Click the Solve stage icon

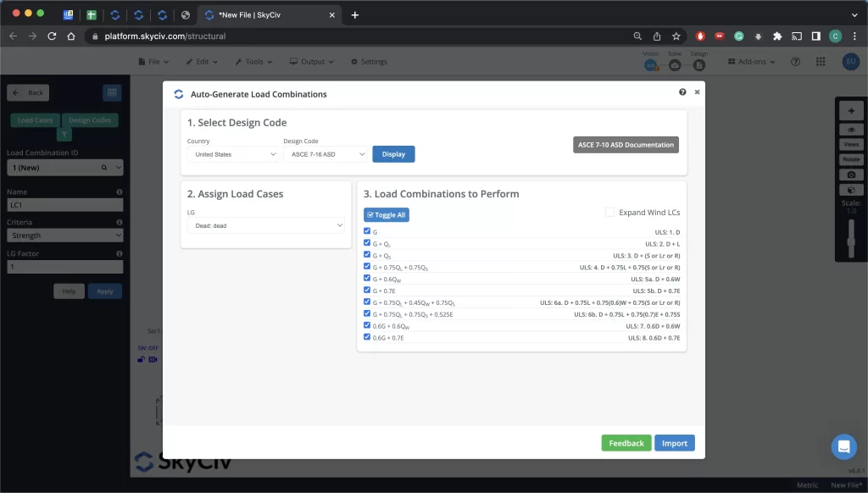(675, 65)
